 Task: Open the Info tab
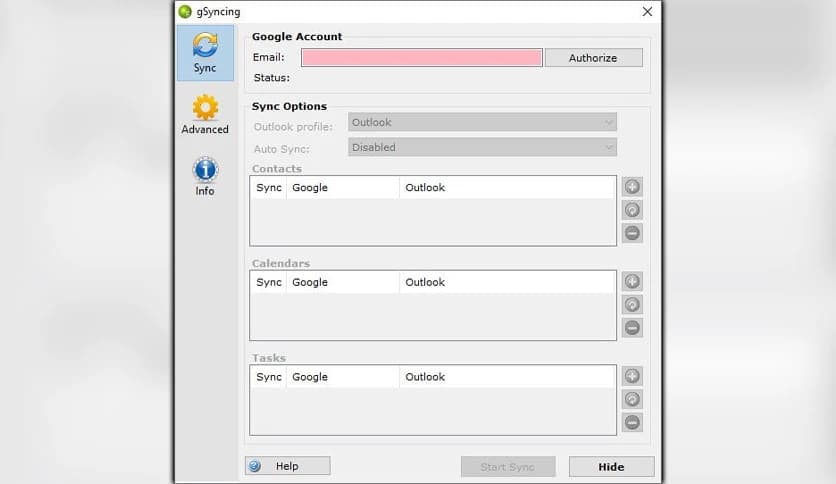(x=205, y=177)
